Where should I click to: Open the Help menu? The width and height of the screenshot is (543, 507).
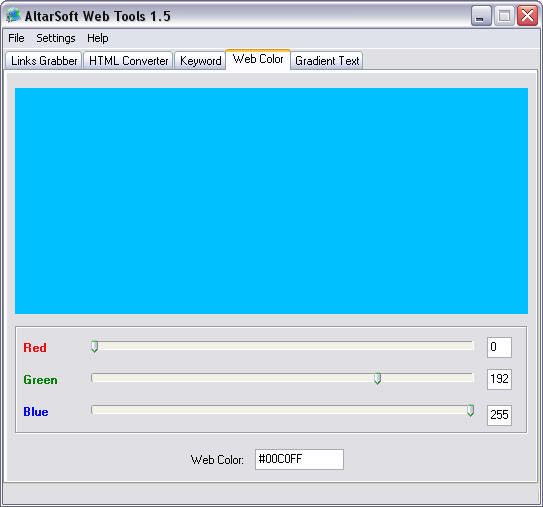[x=98, y=38]
